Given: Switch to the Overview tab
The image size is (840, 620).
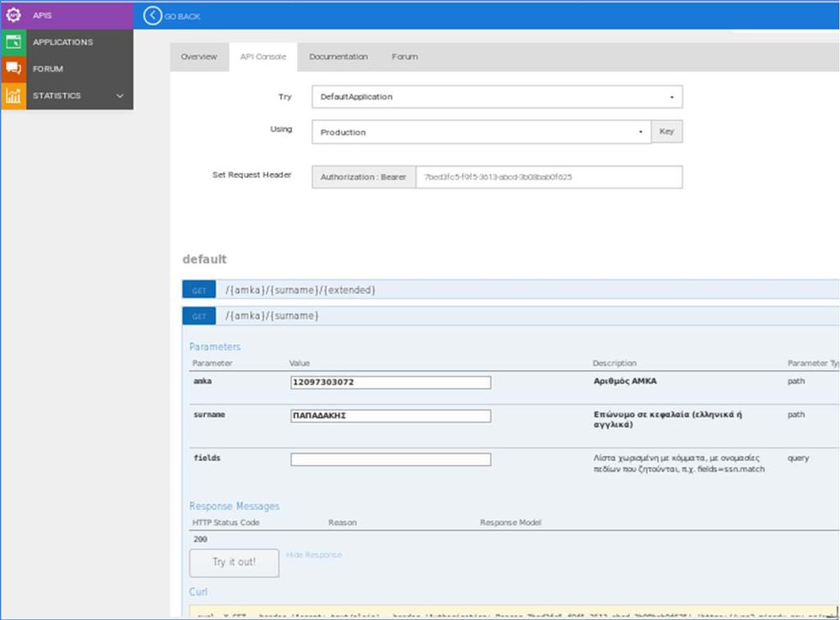Looking at the screenshot, I should pyautogui.click(x=199, y=57).
